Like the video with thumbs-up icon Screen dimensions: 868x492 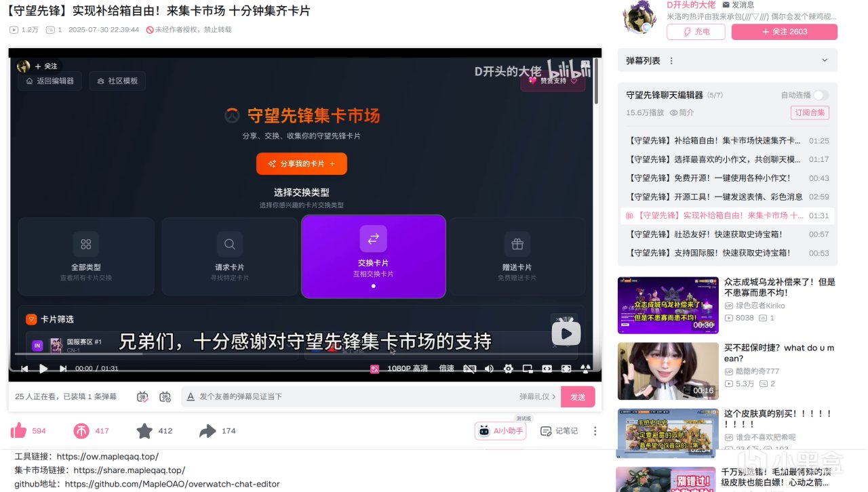[x=18, y=430]
